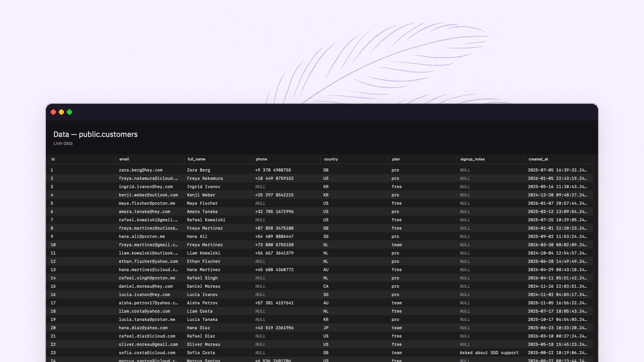The height and width of the screenshot is (362, 644).
Task: Click the Live data subtitle
Action: 63,144
